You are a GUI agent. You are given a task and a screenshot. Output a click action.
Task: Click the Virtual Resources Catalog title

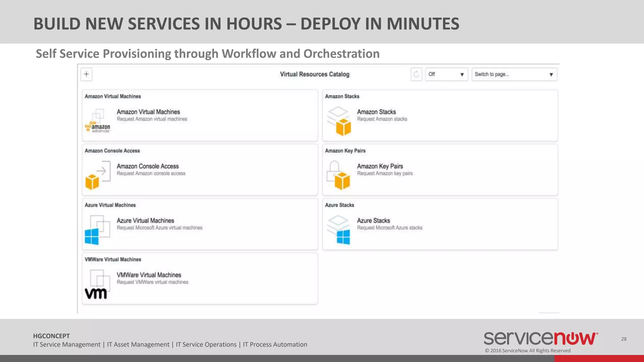click(x=315, y=74)
